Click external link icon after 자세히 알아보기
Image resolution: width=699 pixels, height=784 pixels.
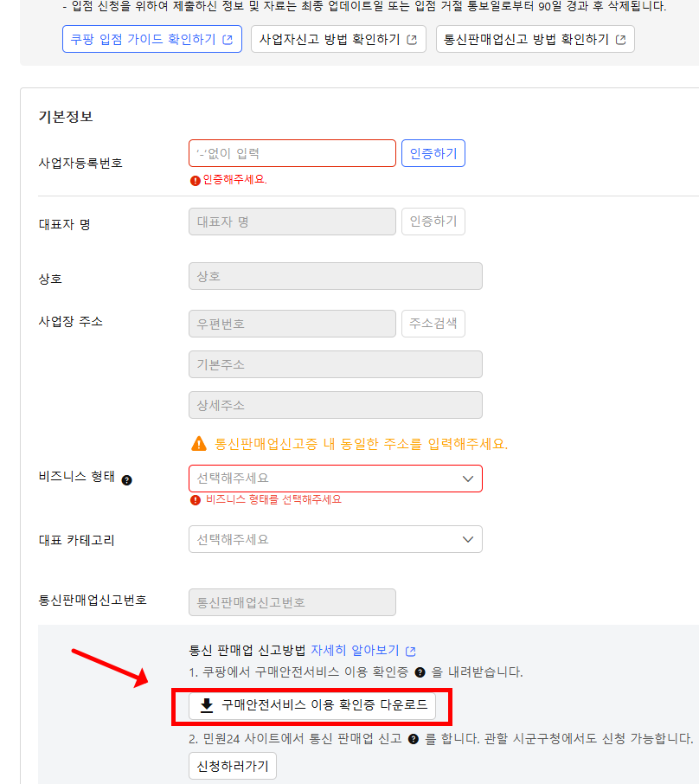(411, 651)
